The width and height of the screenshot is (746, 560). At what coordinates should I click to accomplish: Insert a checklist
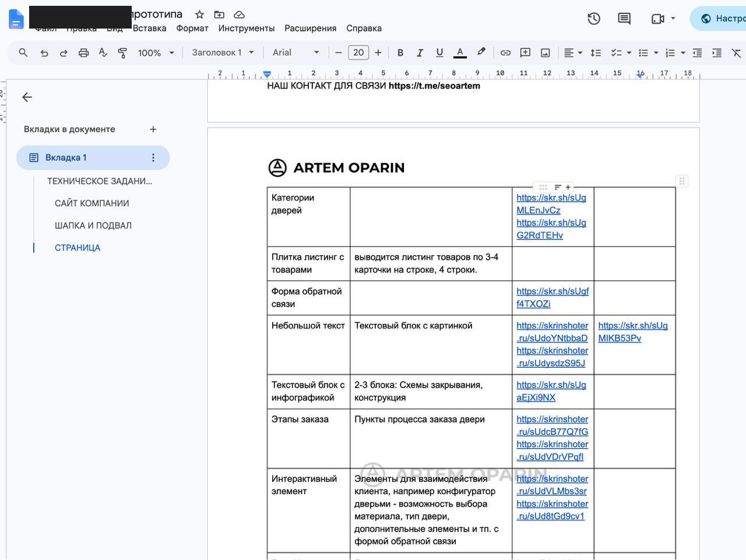point(616,52)
